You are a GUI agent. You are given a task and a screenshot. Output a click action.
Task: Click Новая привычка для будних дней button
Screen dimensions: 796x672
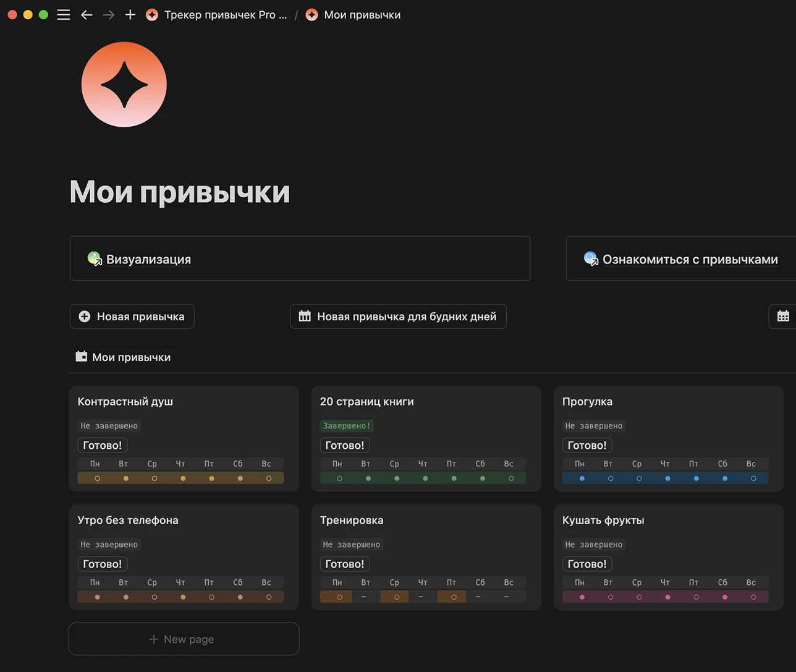pos(398,317)
